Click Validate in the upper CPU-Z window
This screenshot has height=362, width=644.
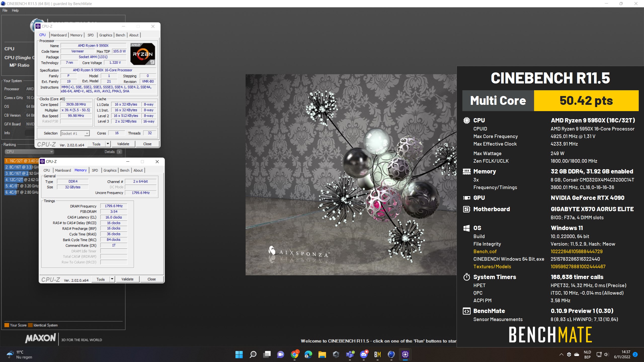[x=123, y=144]
